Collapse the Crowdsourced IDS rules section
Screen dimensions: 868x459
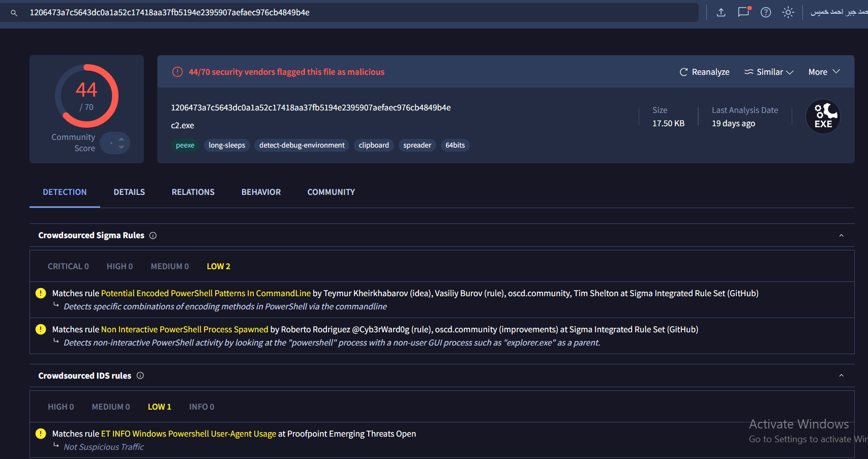click(x=841, y=376)
